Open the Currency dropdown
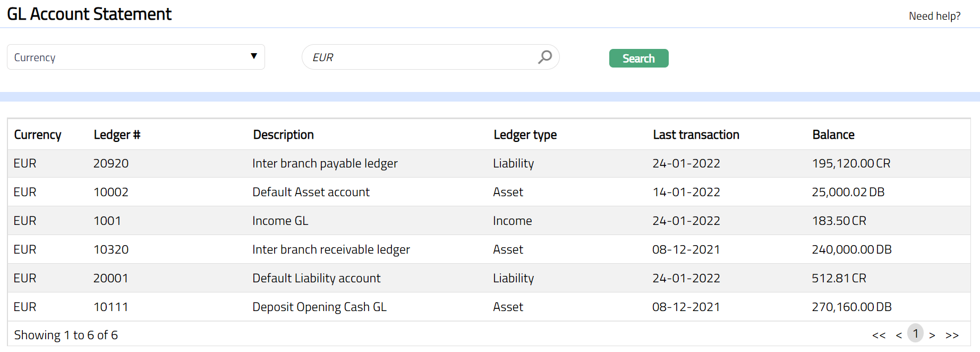Viewport: 980px width, 352px height. (135, 57)
